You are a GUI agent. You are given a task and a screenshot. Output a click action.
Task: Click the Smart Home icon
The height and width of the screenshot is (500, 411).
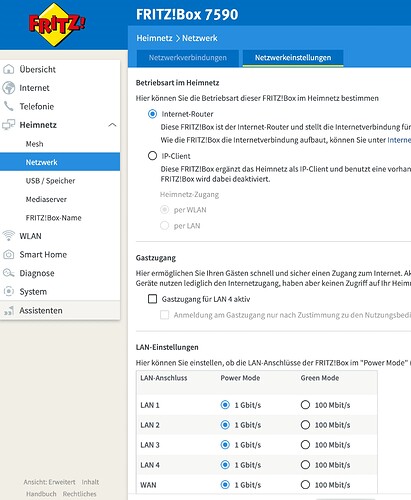9,255
